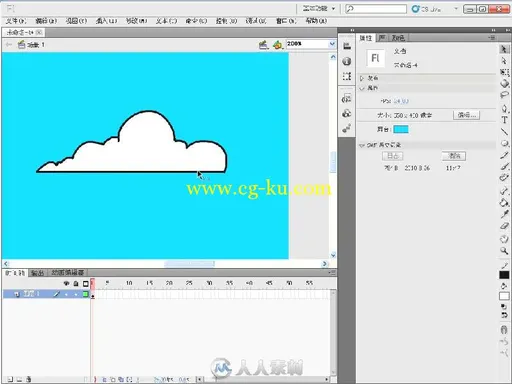Expand the Publish section in Properties
This screenshot has height=384, width=512.
pos(362,78)
